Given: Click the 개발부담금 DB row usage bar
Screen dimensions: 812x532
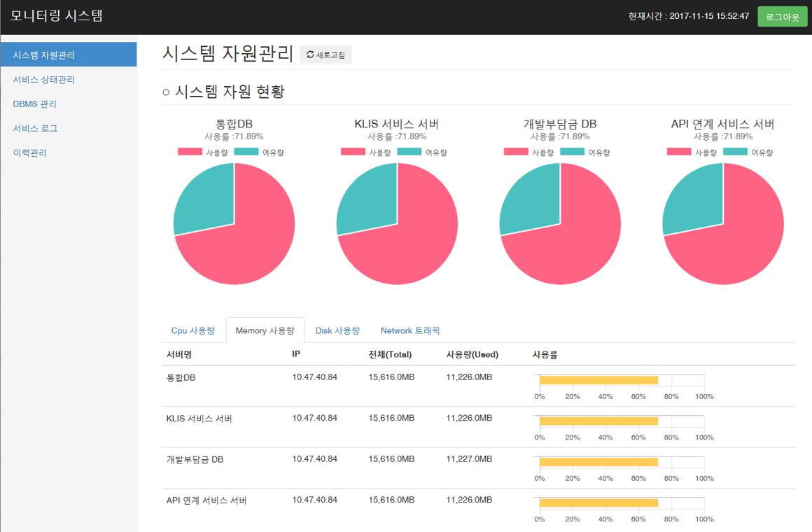Looking at the screenshot, I should (x=598, y=462).
